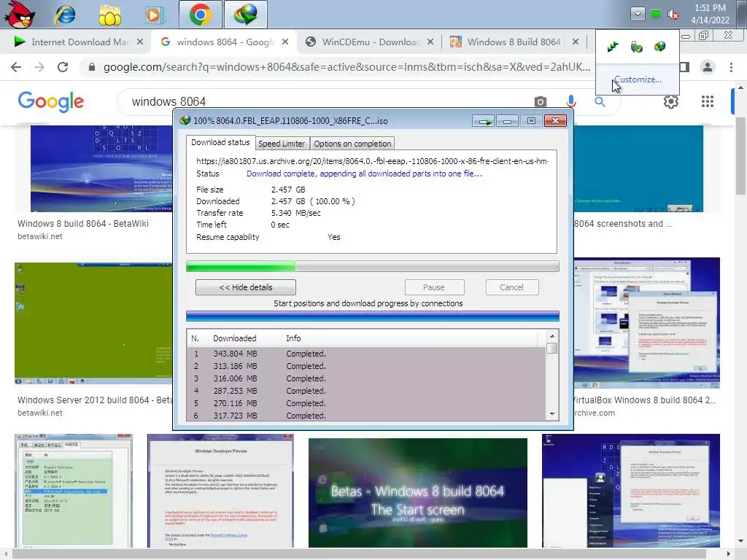Open the Speed Limiter tab
The image size is (747, 560).
coord(282,144)
